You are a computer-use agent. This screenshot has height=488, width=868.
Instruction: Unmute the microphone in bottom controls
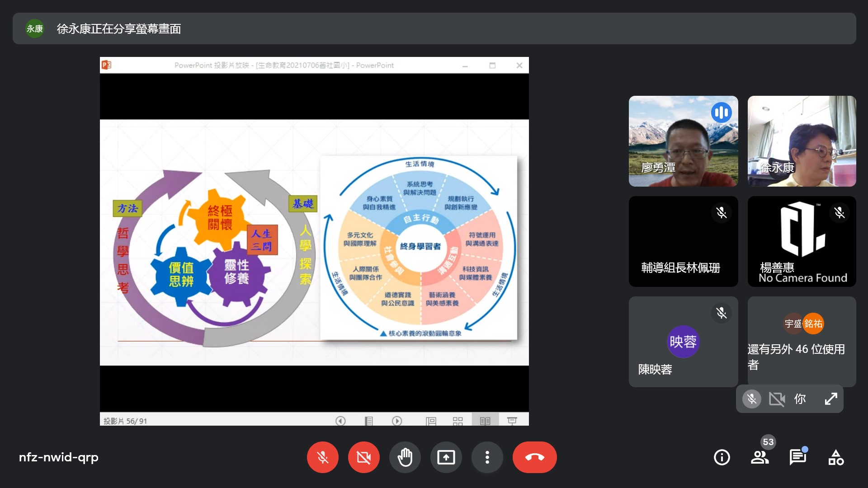tap(322, 457)
